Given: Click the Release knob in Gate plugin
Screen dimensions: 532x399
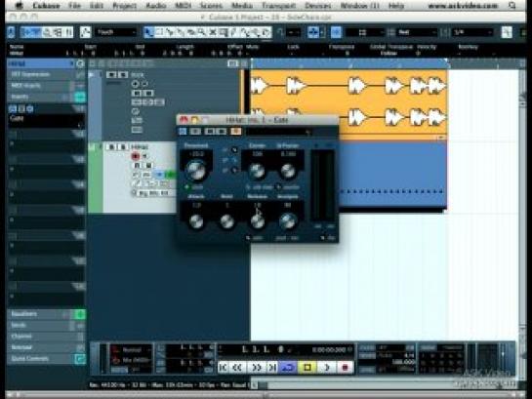Looking at the screenshot, I should coord(257,221).
